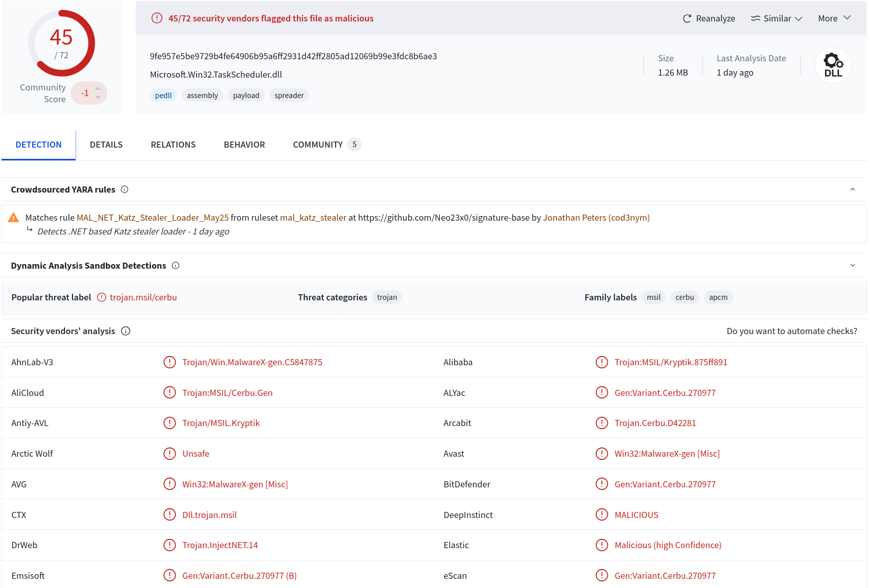
Task: Click alert icon beside trojan.msil/cerbu label
Action: [102, 297]
